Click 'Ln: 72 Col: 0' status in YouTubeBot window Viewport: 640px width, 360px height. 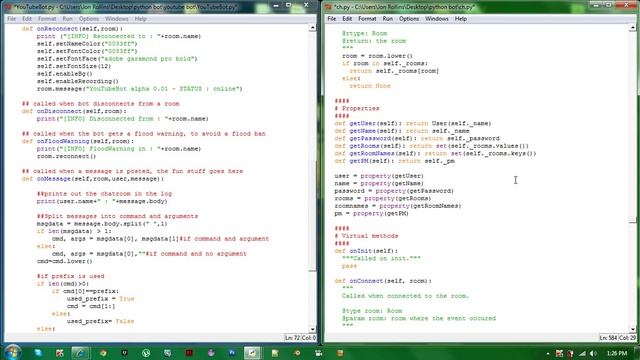300,338
